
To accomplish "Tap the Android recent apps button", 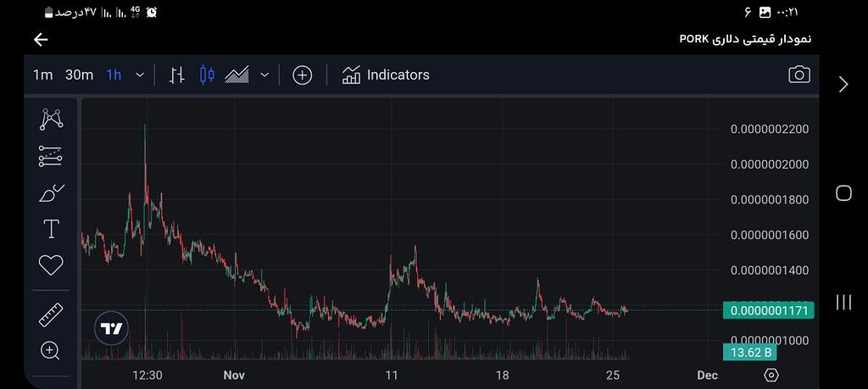I will click(843, 302).
